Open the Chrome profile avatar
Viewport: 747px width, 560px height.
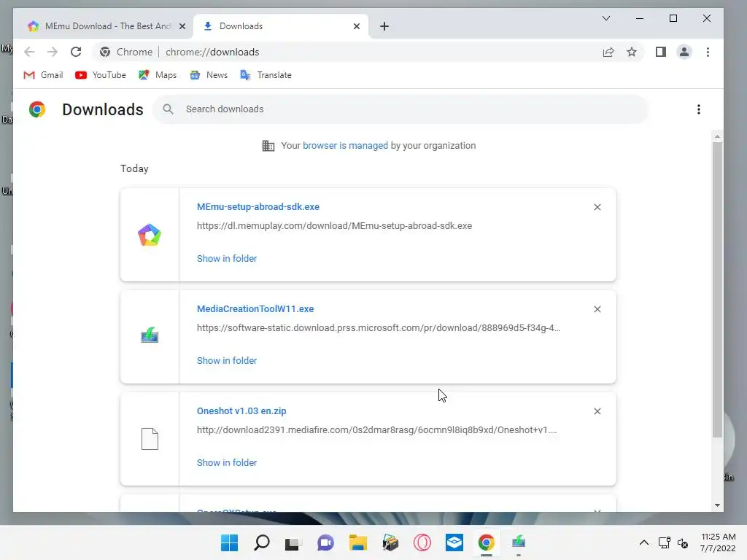click(684, 52)
